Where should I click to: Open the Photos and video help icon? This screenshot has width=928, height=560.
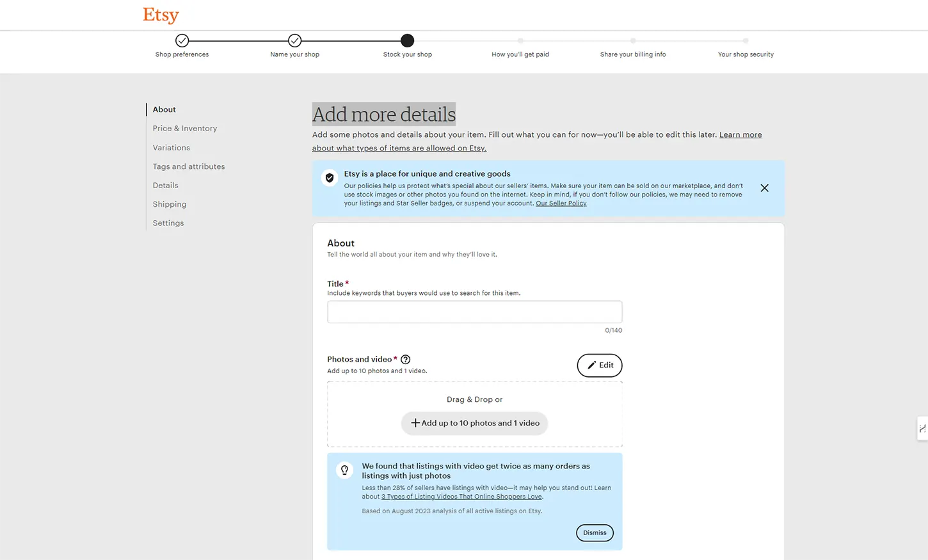pos(405,360)
